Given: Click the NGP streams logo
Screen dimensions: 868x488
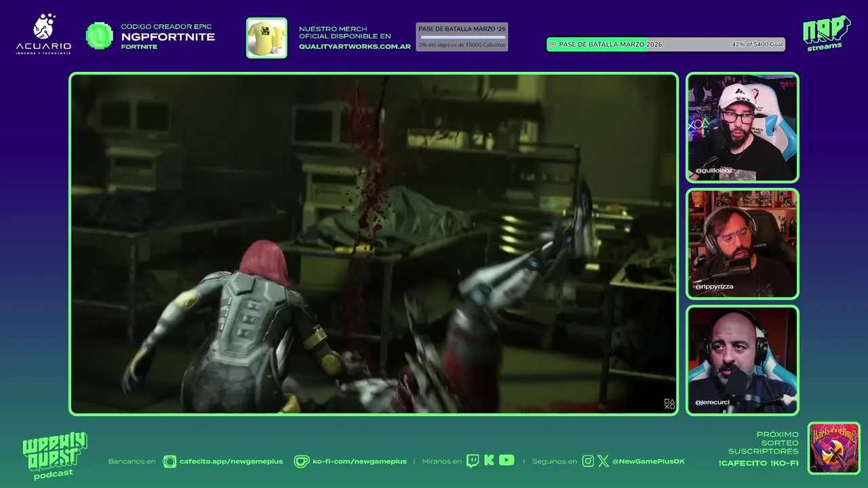Looking at the screenshot, I should pos(826,33).
